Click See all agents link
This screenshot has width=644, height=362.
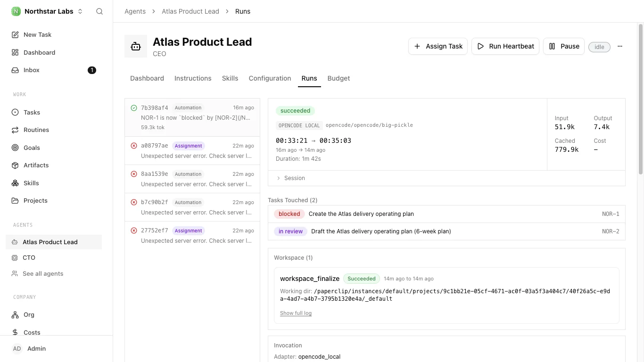(x=43, y=274)
